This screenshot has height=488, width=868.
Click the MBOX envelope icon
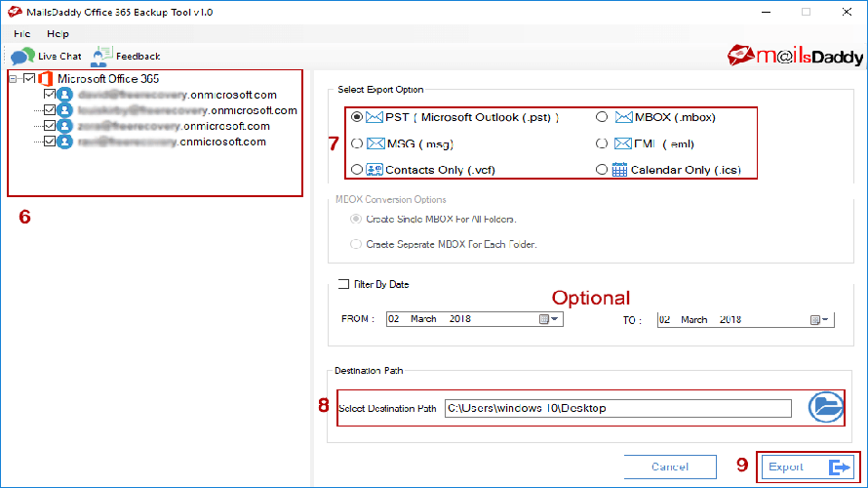point(623,117)
